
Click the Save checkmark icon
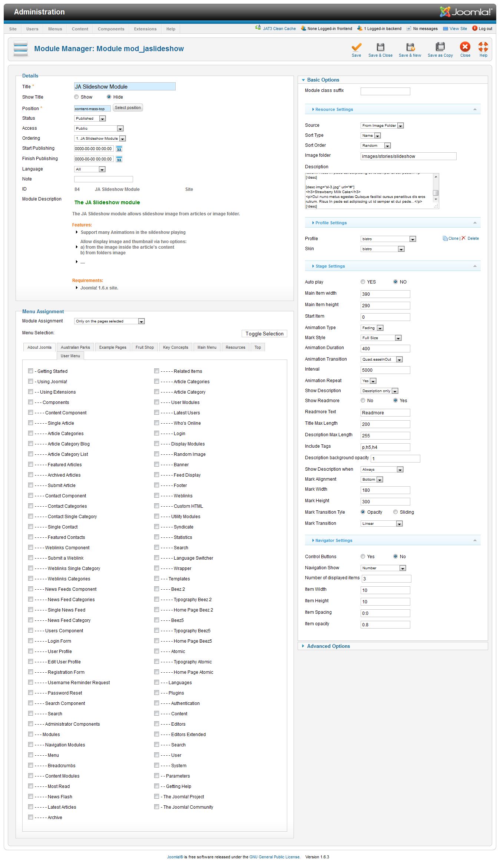pos(356,47)
